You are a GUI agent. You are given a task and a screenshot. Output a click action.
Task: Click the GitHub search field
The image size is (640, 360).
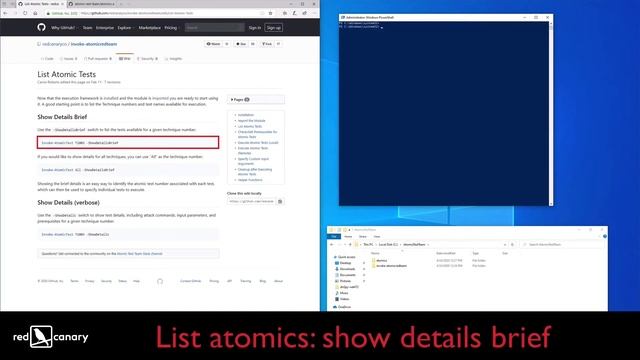(x=214, y=28)
